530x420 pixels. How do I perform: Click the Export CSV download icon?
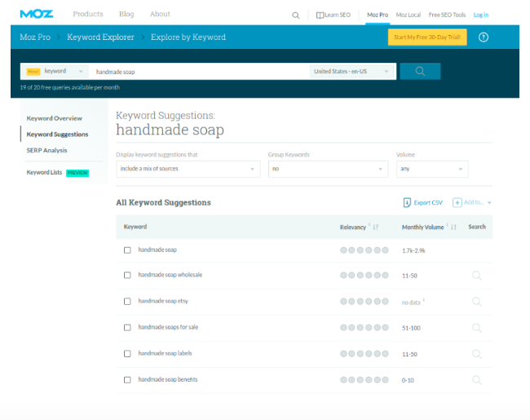point(407,202)
